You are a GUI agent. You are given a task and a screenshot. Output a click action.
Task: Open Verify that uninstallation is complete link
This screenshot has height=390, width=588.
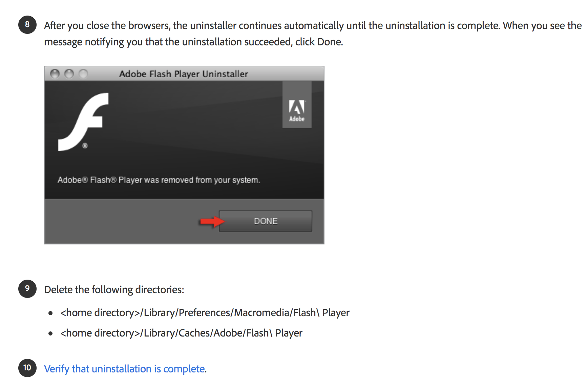pyautogui.click(x=125, y=369)
